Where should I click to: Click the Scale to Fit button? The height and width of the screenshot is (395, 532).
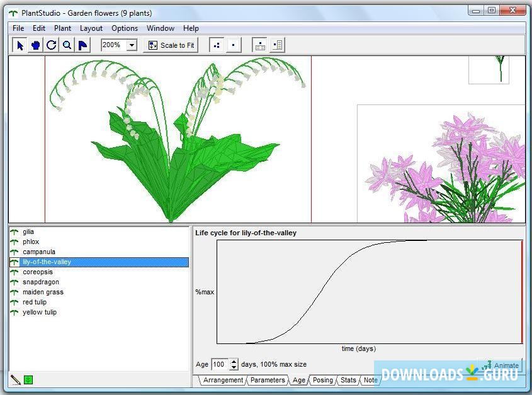[171, 45]
